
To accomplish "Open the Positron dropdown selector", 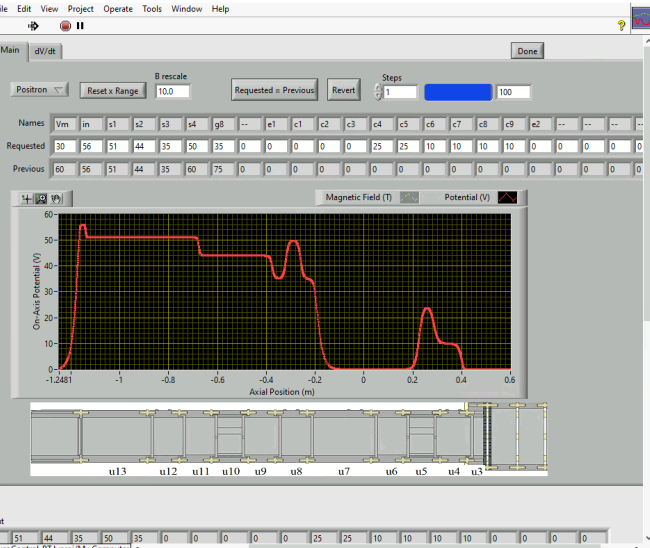I will [40, 89].
